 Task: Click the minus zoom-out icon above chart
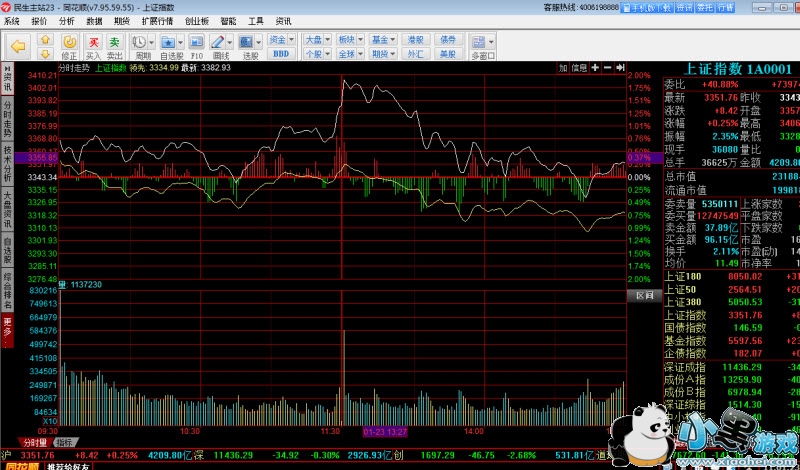pyautogui.click(x=608, y=68)
